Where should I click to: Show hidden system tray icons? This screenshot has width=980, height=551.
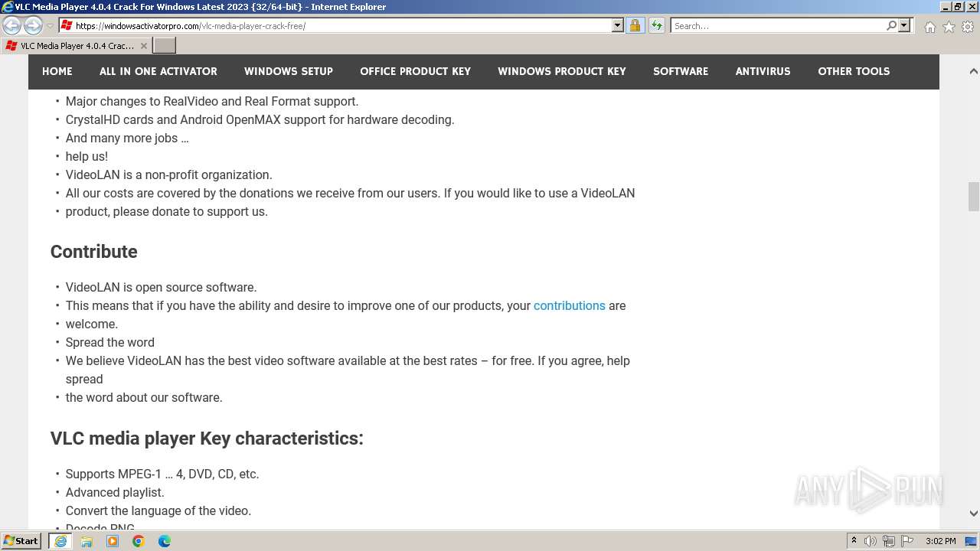point(854,541)
